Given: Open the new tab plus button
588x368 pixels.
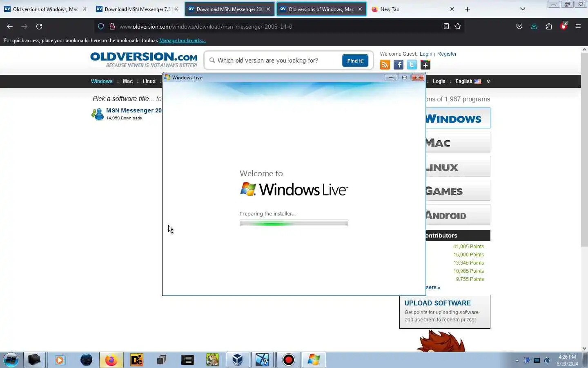Looking at the screenshot, I should pyautogui.click(x=468, y=9).
